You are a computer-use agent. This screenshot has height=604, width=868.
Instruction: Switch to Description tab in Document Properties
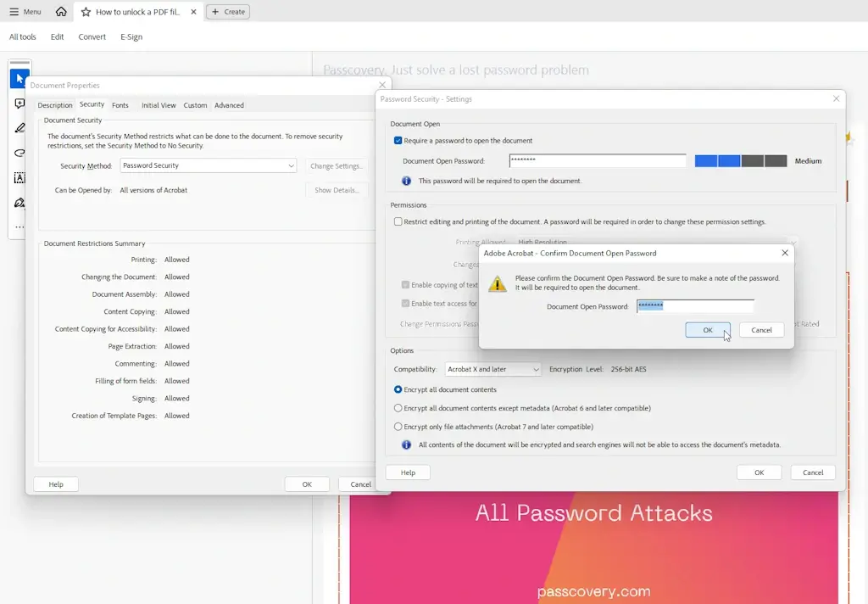pos(55,105)
